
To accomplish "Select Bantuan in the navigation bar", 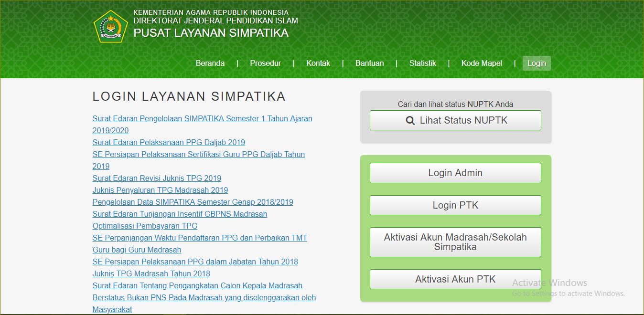I will coord(370,63).
